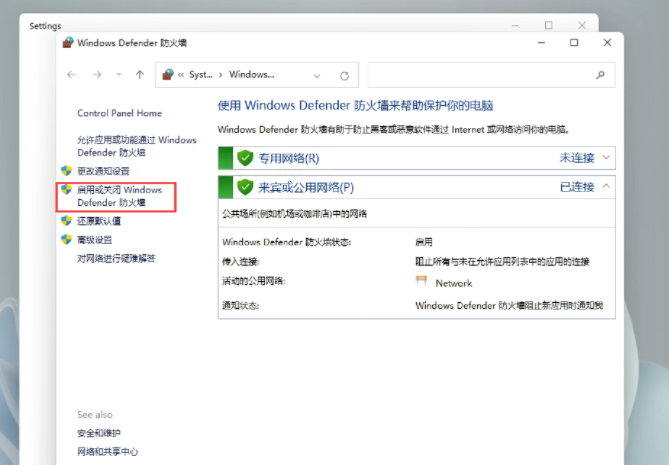The image size is (669, 465).
Task: Click the 'Syst...' breadcrumb segment
Action: pyautogui.click(x=201, y=75)
